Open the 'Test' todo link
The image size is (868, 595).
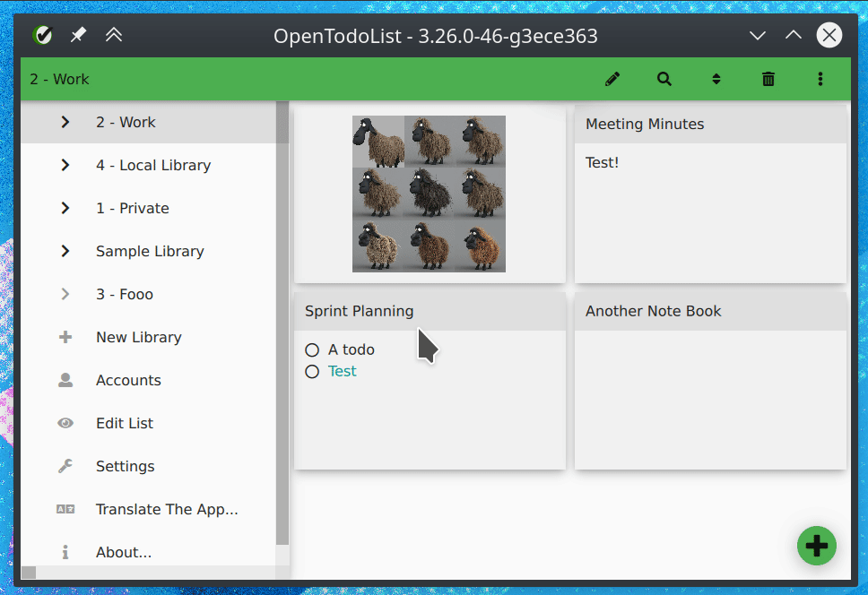[x=343, y=371]
